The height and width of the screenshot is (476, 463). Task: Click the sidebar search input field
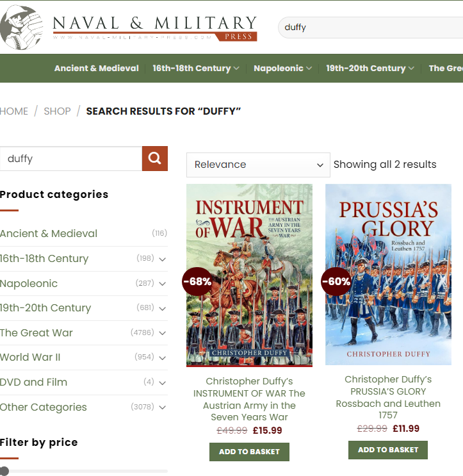click(71, 158)
